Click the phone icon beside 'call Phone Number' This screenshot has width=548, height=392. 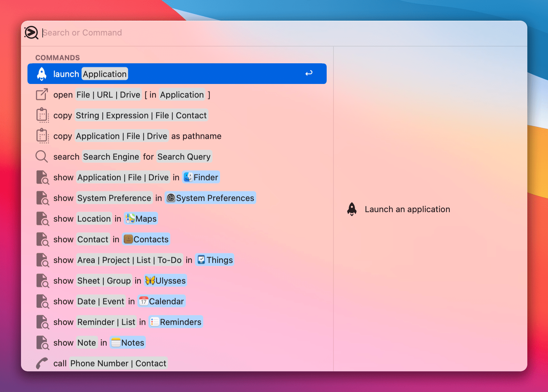click(x=42, y=363)
